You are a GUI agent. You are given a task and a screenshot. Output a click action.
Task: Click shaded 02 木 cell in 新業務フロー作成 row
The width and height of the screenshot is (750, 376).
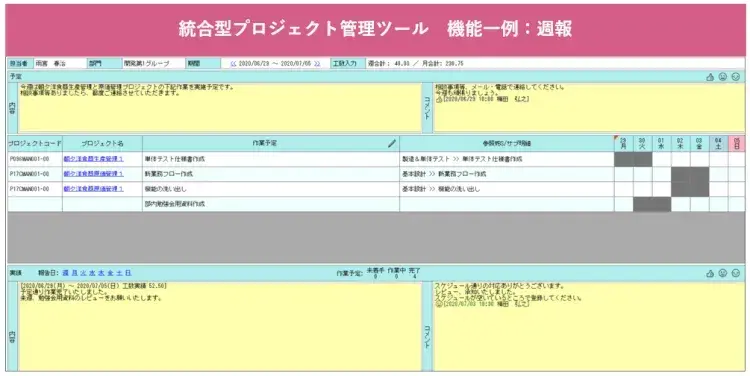(680, 174)
